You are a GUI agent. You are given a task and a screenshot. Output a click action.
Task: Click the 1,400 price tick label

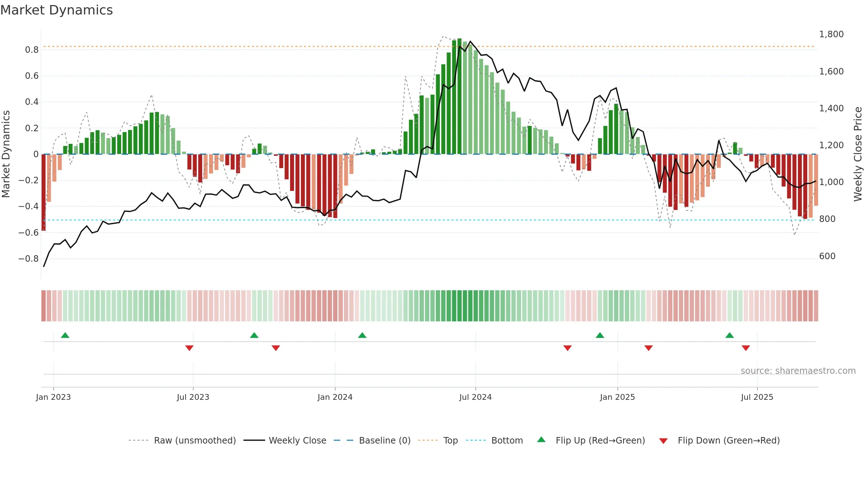[831, 108]
